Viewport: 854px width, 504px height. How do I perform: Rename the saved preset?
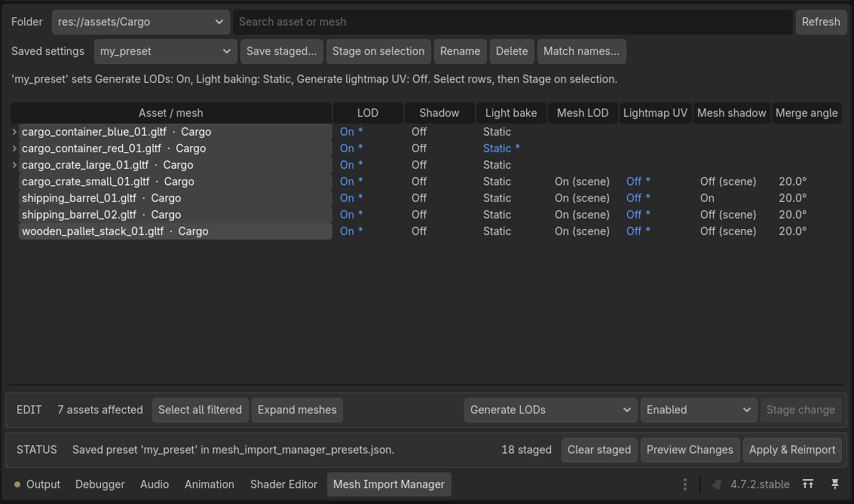(461, 51)
